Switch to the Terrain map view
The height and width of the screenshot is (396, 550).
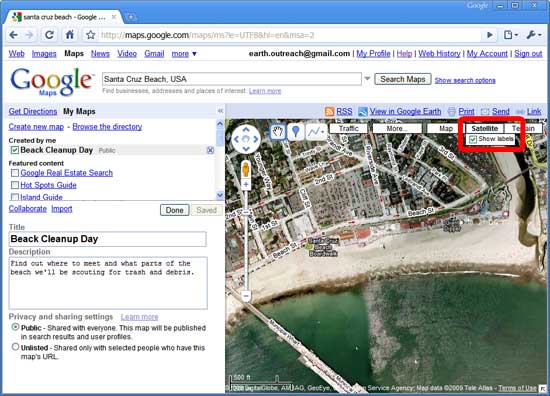[x=523, y=128]
